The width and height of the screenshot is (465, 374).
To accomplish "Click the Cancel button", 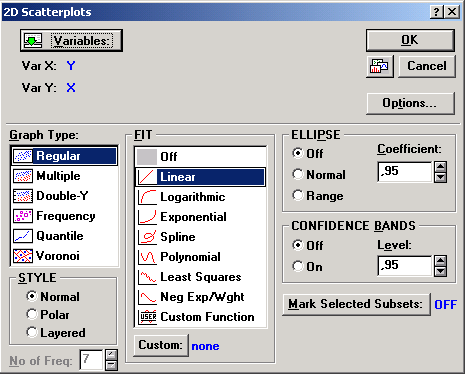I will pos(427,66).
